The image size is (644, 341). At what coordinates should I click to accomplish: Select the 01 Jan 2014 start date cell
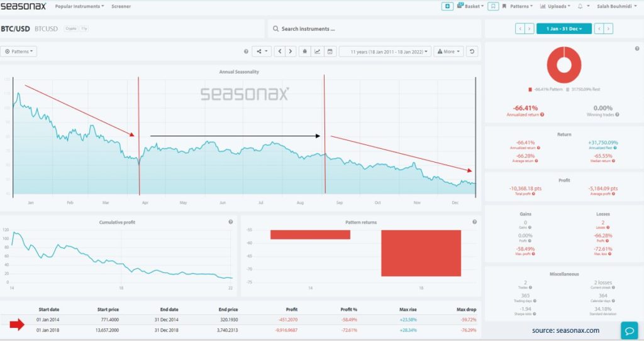pyautogui.click(x=48, y=320)
